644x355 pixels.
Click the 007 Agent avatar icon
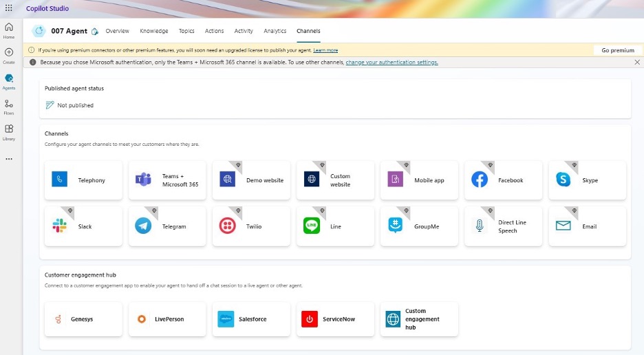(x=39, y=31)
